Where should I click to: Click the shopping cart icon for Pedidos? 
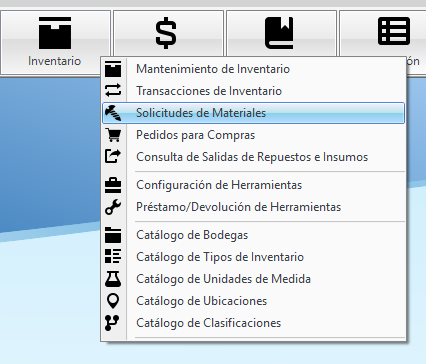tap(113, 135)
